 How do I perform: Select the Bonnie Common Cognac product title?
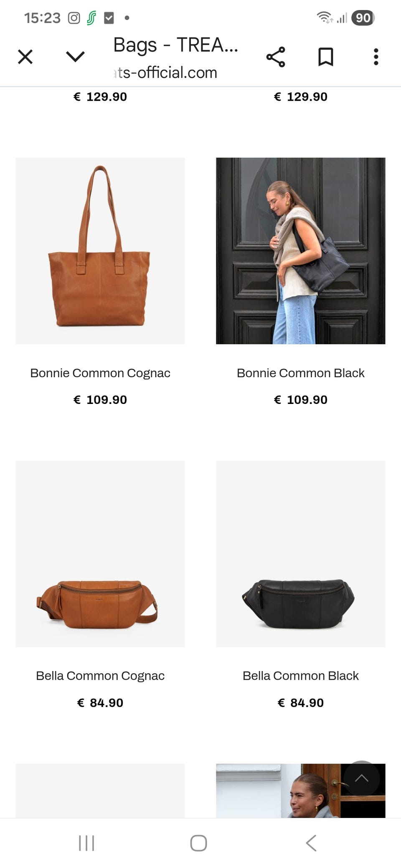pos(100,373)
